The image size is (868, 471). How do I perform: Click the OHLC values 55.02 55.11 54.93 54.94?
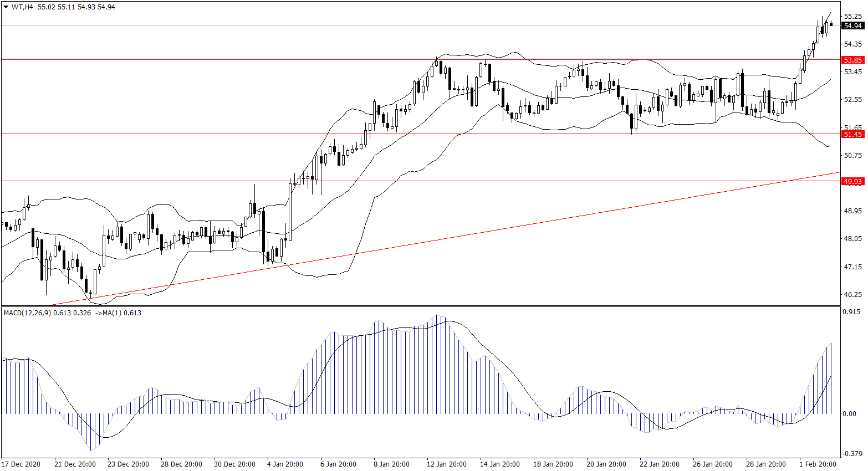click(76, 7)
